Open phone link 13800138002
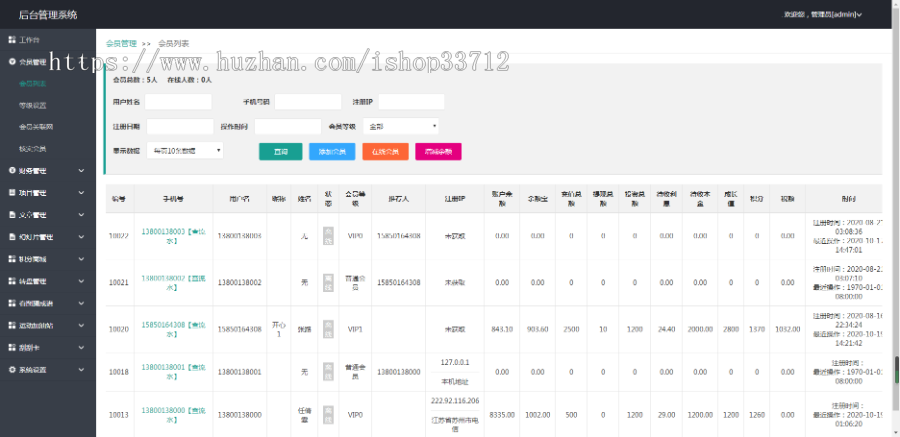 point(173,282)
